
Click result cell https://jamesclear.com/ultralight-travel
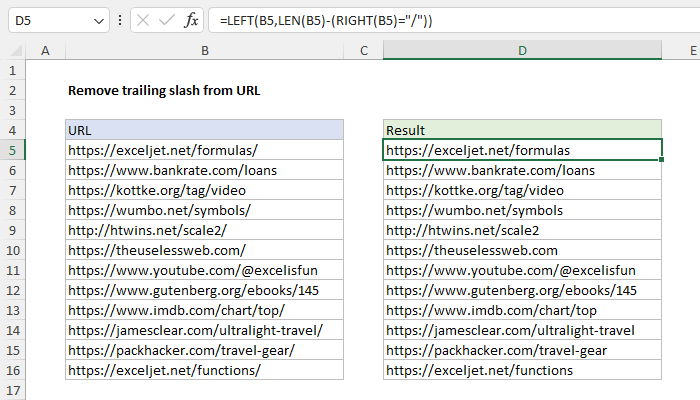(x=522, y=330)
